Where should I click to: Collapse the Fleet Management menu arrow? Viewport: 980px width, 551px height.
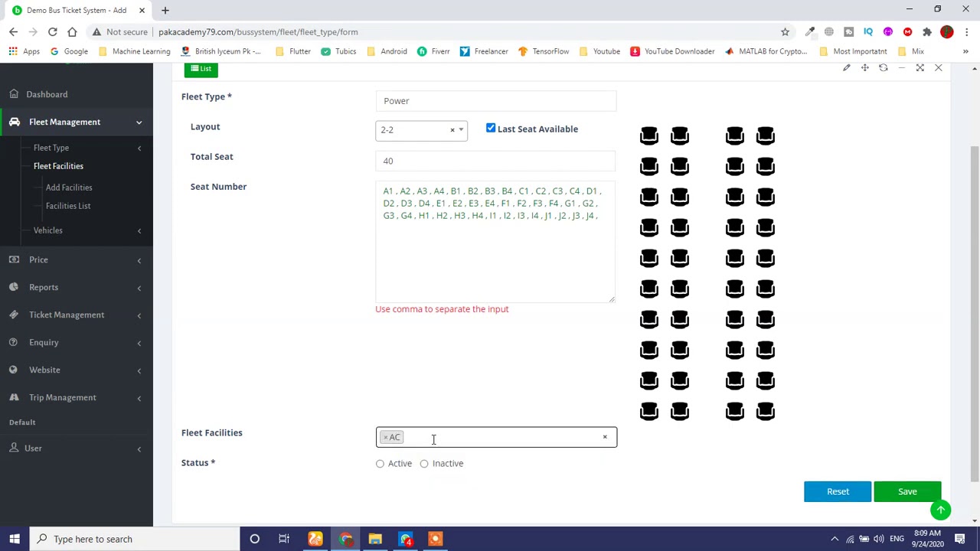(x=139, y=122)
